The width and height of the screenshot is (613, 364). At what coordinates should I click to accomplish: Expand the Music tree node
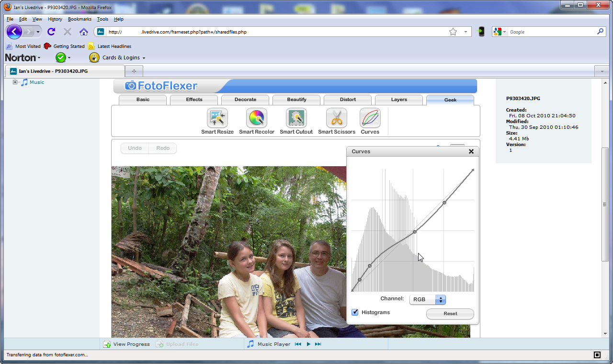[15, 82]
